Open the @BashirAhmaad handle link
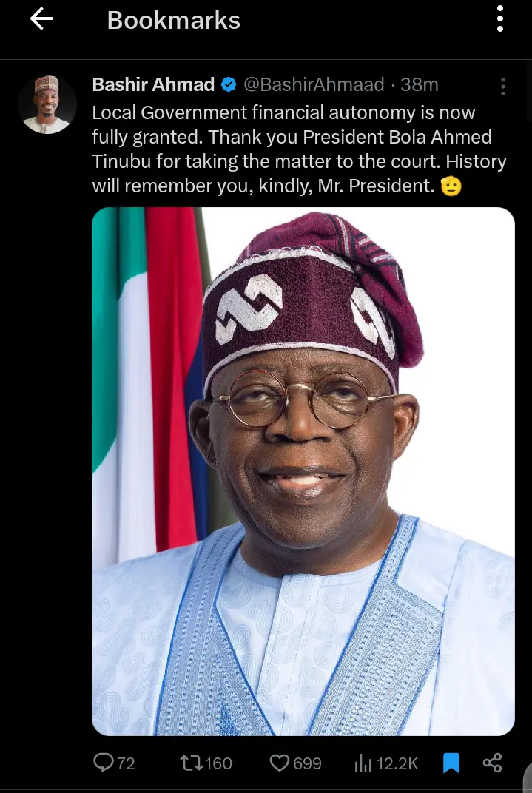 [x=314, y=84]
